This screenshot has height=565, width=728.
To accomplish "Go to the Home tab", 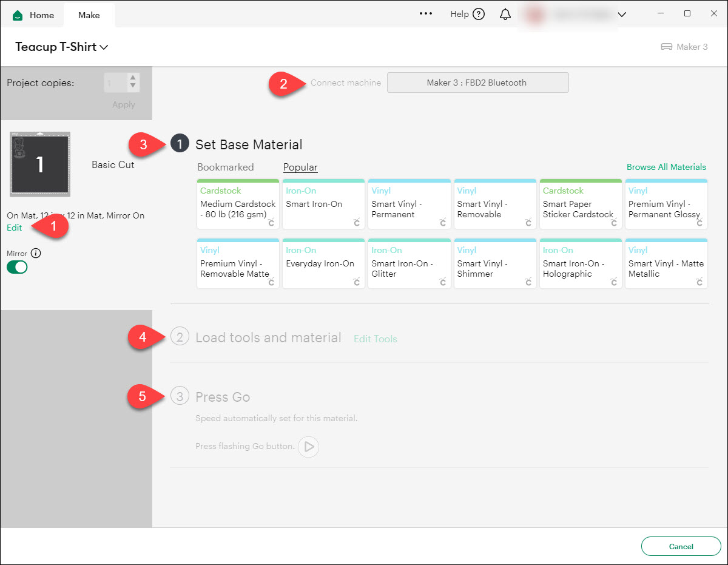I will [x=33, y=15].
